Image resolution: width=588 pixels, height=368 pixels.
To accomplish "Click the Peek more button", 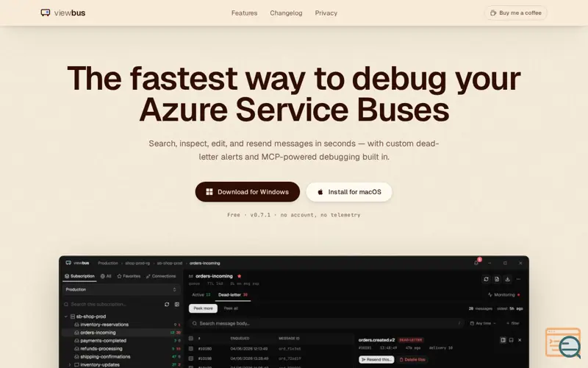I will tap(203, 308).
